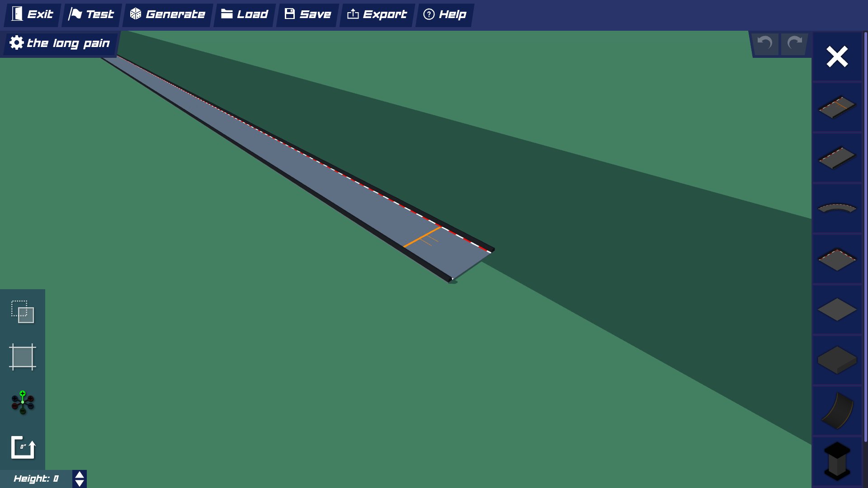
Task: Open the Load menu
Action: pyautogui.click(x=244, y=14)
